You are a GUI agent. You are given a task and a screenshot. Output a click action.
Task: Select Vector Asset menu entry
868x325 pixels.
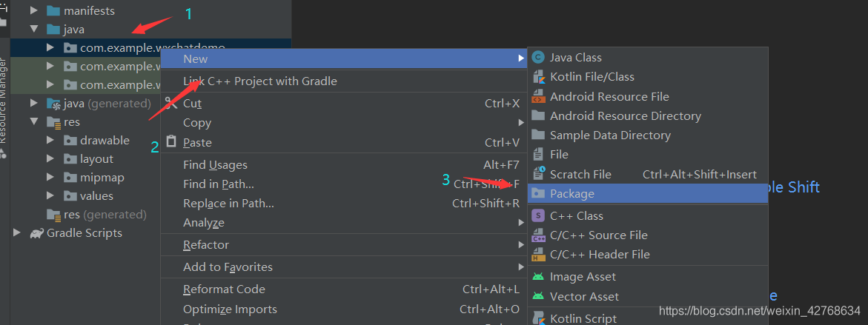pos(584,297)
